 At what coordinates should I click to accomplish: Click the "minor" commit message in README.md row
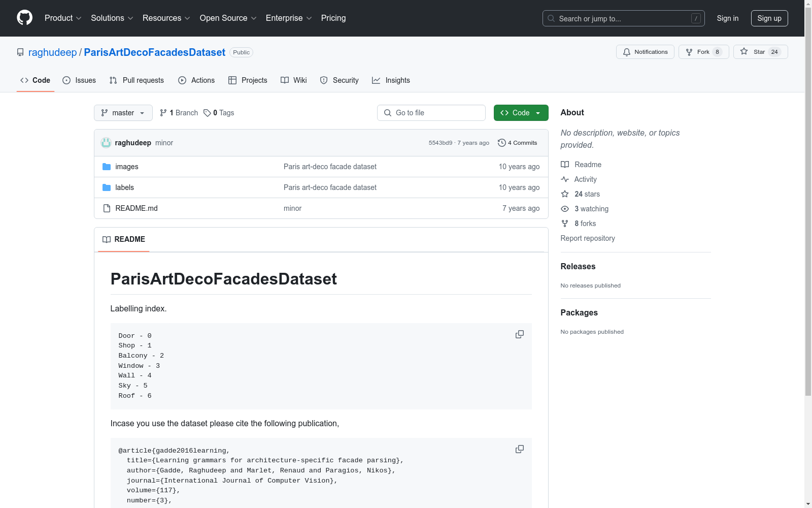tap(293, 208)
